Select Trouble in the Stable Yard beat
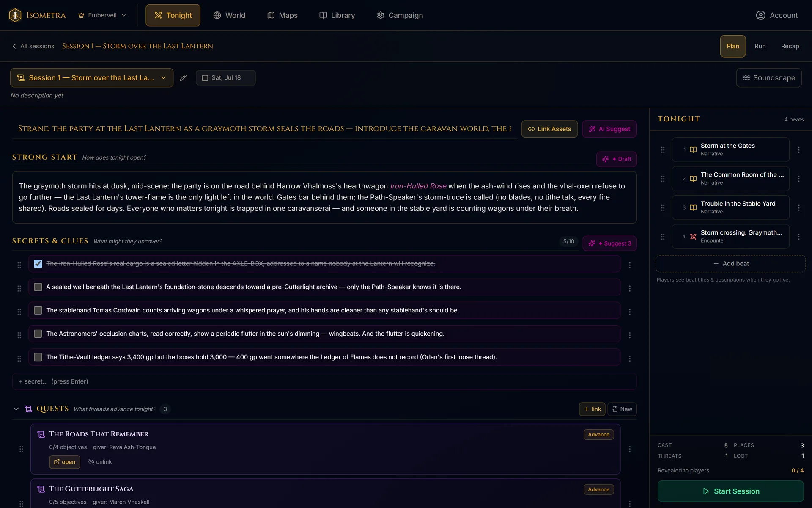Image resolution: width=812 pixels, height=508 pixels. tap(730, 207)
